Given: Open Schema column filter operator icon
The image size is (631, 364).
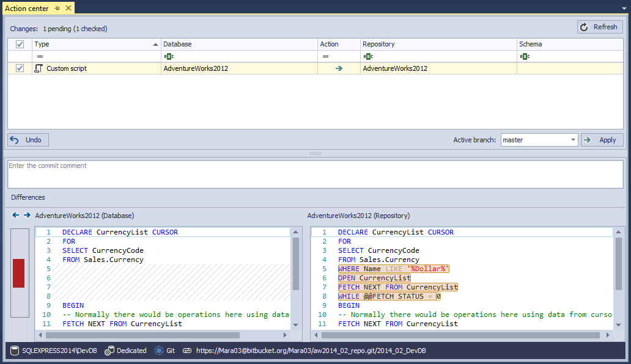Looking at the screenshot, I should [524, 56].
